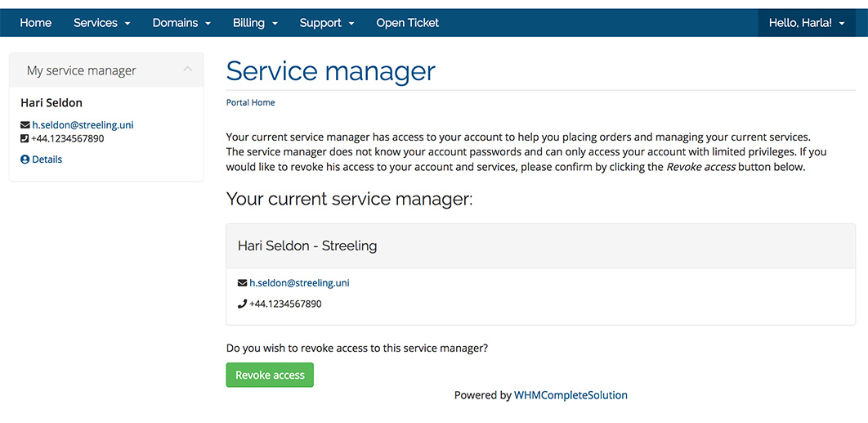
Task: Click the envelope icon in sidebar
Action: (25, 125)
